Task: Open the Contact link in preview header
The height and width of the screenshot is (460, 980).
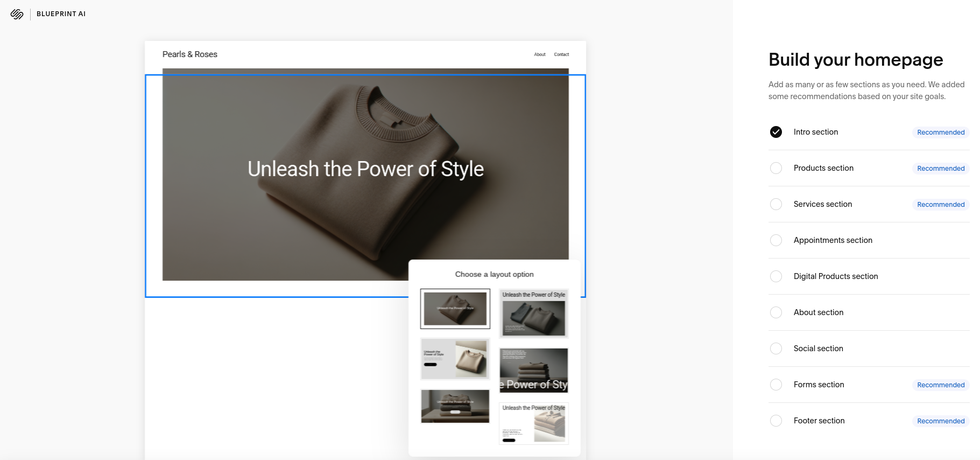Action: 561,54
